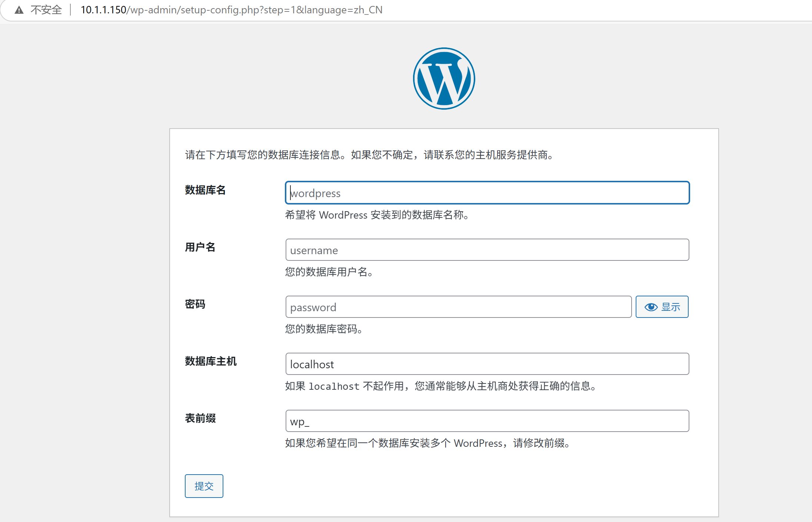Click the 用户名 field label

(200, 247)
